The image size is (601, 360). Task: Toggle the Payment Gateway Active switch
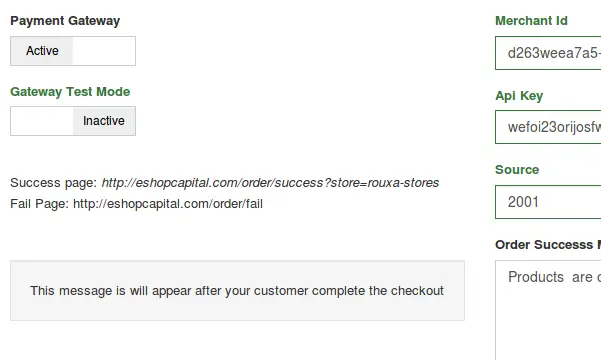point(73,51)
